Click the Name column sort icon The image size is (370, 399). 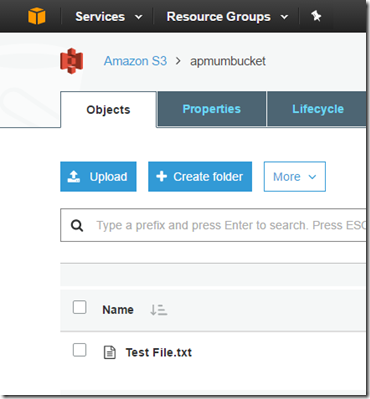(158, 310)
